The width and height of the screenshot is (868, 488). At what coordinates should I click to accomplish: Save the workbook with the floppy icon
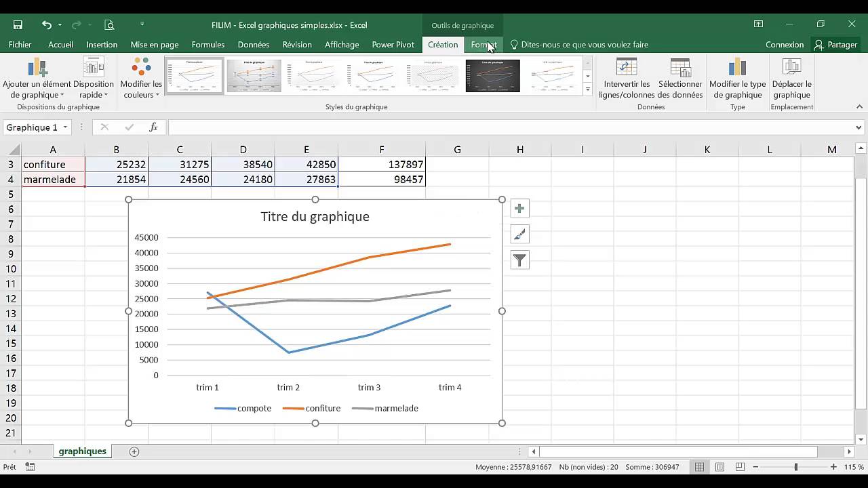click(18, 25)
